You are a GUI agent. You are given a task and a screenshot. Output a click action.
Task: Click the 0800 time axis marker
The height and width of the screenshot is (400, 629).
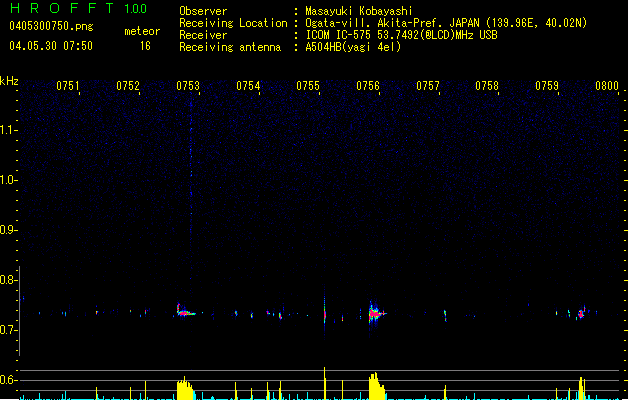click(607, 86)
